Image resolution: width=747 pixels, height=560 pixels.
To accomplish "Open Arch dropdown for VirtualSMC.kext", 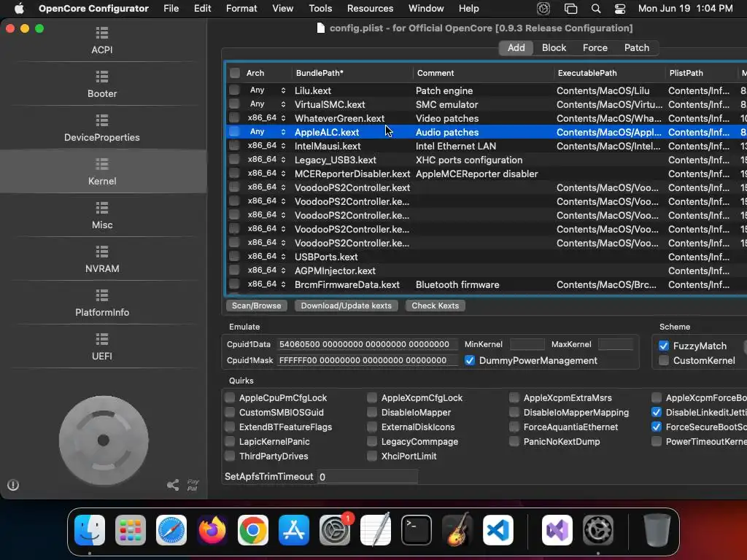I will point(267,104).
